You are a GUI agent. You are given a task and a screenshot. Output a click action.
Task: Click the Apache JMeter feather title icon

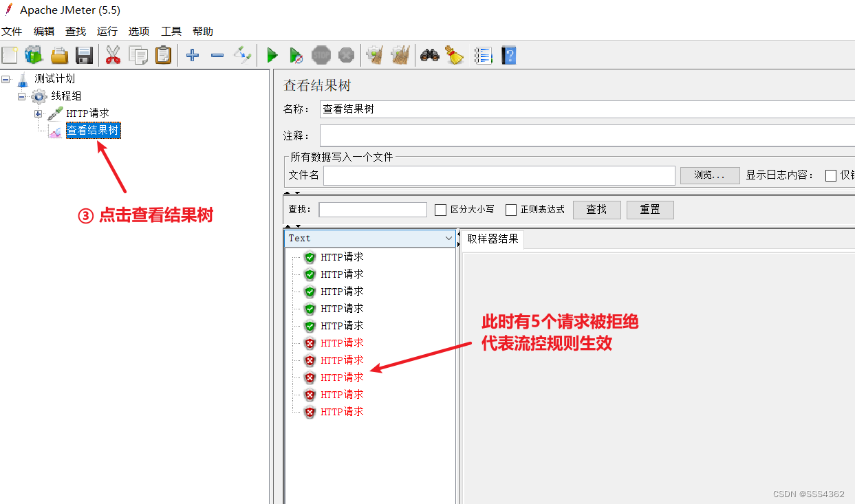coord(8,10)
